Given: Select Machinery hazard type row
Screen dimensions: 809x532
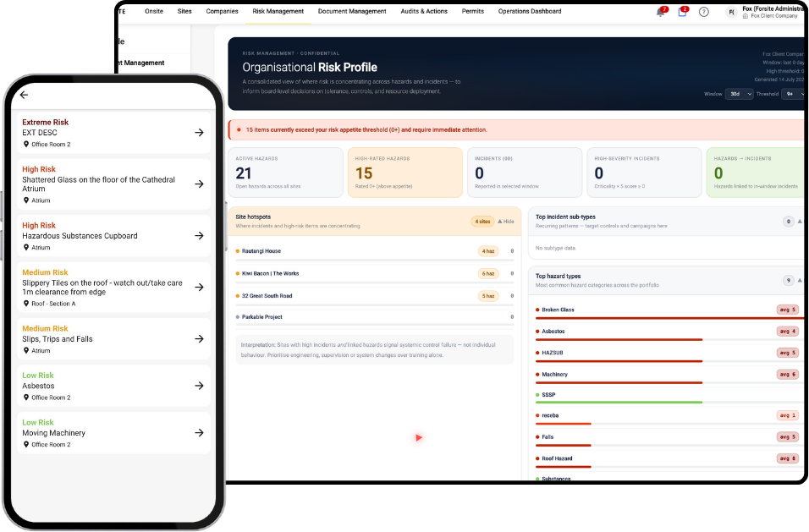Looking at the screenshot, I should click(669, 376).
